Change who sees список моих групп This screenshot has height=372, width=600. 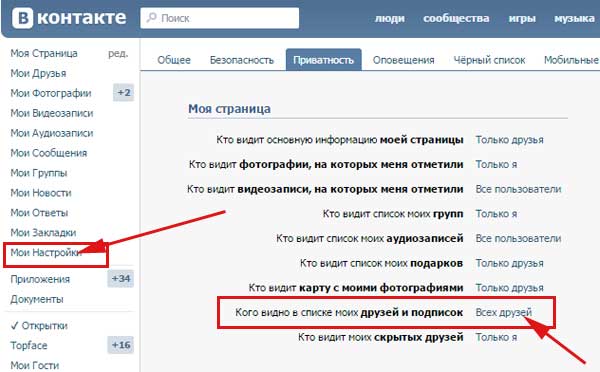496,214
